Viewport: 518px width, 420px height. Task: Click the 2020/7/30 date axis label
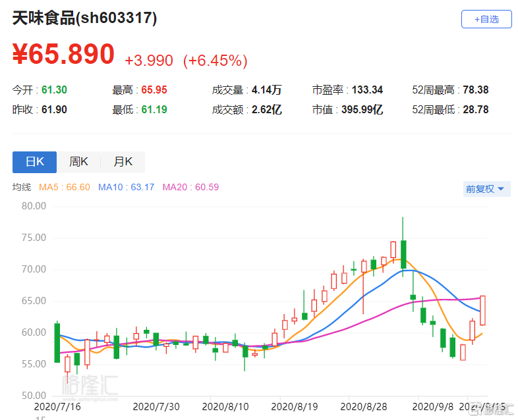[x=156, y=407]
